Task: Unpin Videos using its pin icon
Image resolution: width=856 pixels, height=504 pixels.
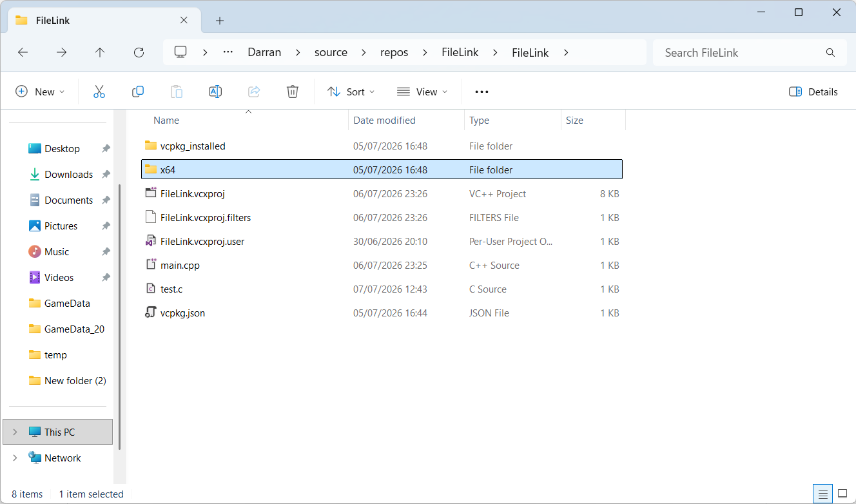Action: click(106, 277)
